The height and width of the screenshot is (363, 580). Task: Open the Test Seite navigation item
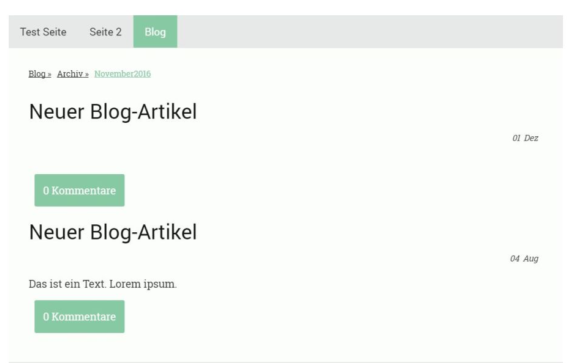pyautogui.click(x=43, y=32)
